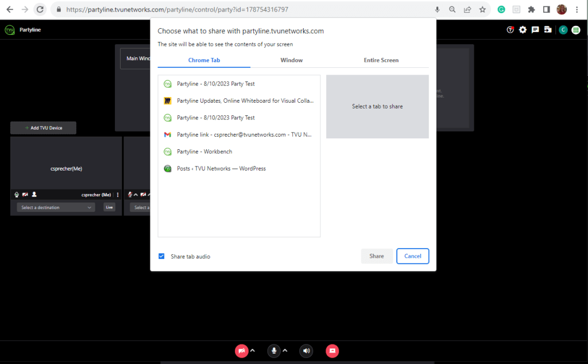Expand mic caret on second participant tile

click(x=136, y=195)
